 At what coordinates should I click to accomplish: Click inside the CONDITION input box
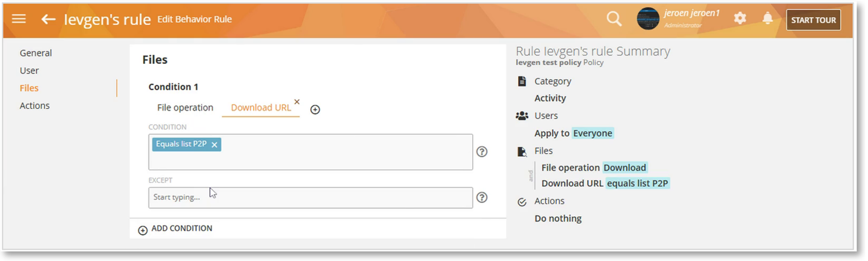pos(310,152)
